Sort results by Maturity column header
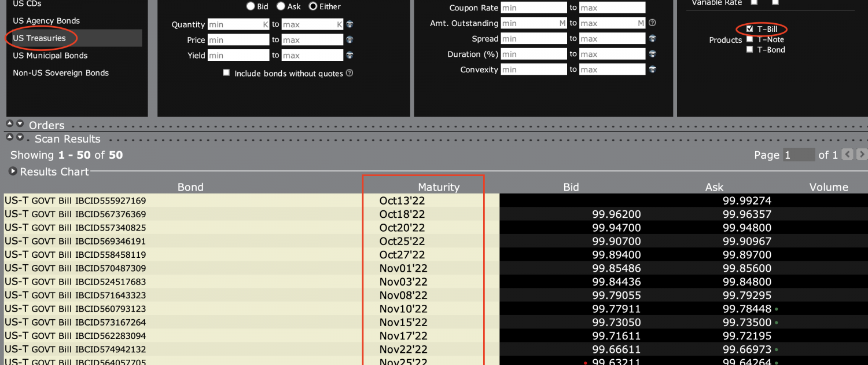 click(438, 187)
